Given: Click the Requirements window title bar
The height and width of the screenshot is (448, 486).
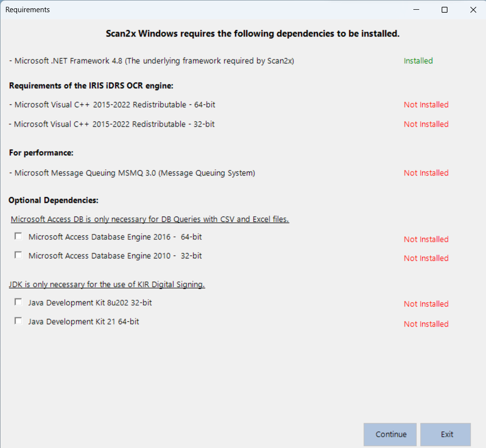Looking at the screenshot, I should pyautogui.click(x=195, y=10).
